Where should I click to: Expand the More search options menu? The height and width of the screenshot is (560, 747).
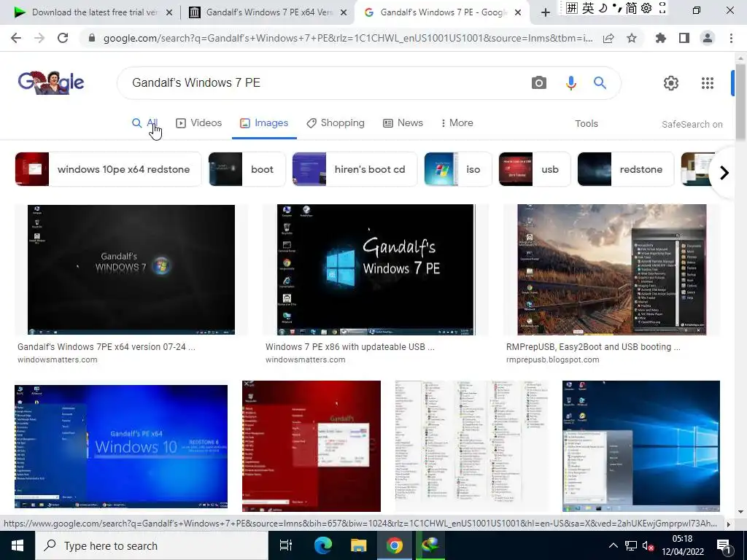pyautogui.click(x=457, y=122)
